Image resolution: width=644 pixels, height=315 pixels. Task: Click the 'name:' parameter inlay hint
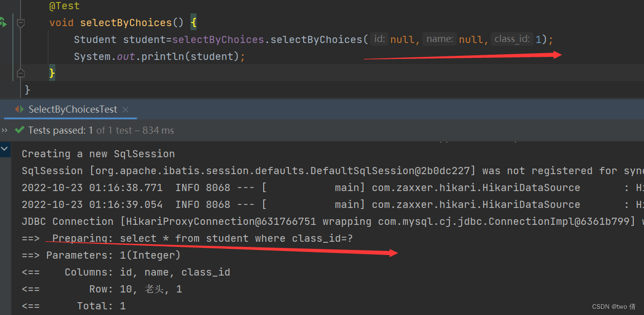(439, 39)
